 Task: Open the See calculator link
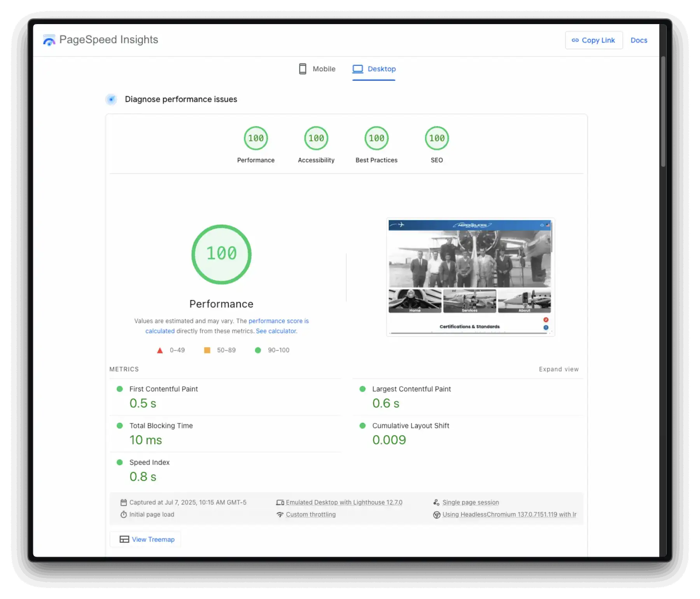click(x=276, y=331)
